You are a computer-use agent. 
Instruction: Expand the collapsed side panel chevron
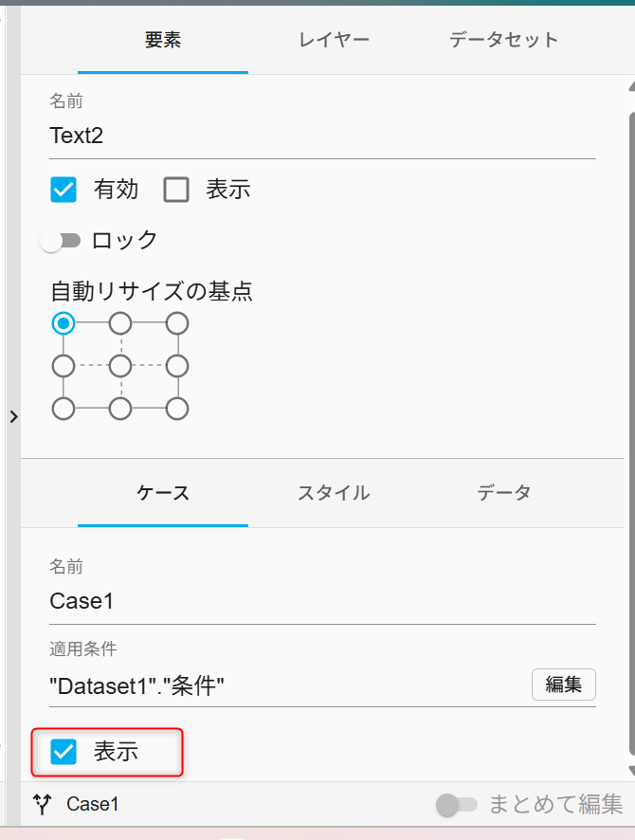click(14, 416)
